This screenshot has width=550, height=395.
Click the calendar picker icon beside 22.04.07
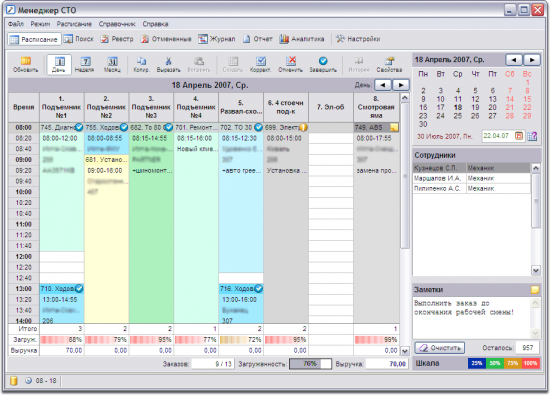click(x=519, y=136)
